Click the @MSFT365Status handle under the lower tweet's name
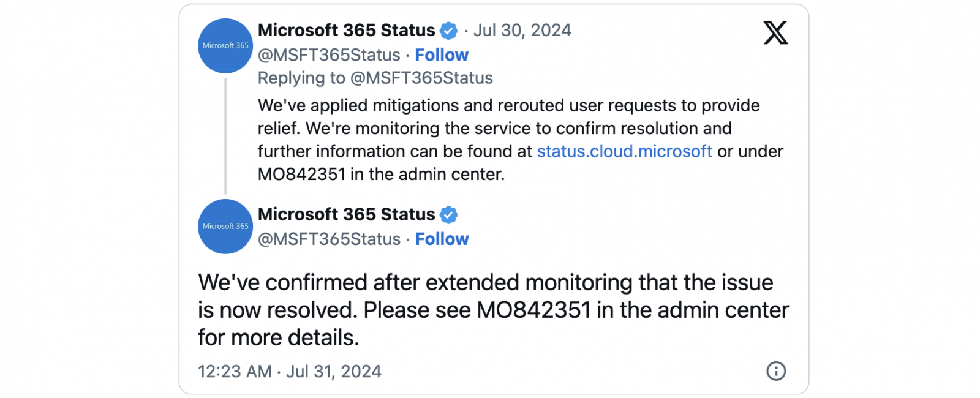This screenshot has width=980, height=398. point(329,239)
